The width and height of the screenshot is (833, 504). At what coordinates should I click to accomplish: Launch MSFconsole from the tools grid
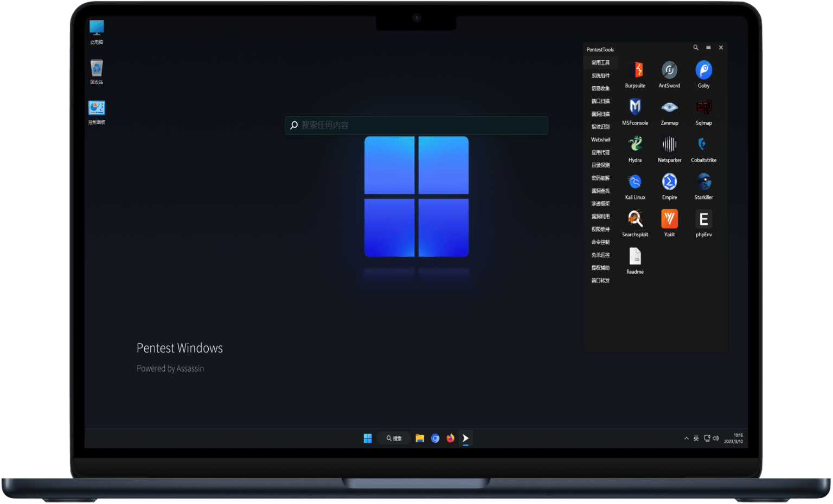(x=635, y=107)
